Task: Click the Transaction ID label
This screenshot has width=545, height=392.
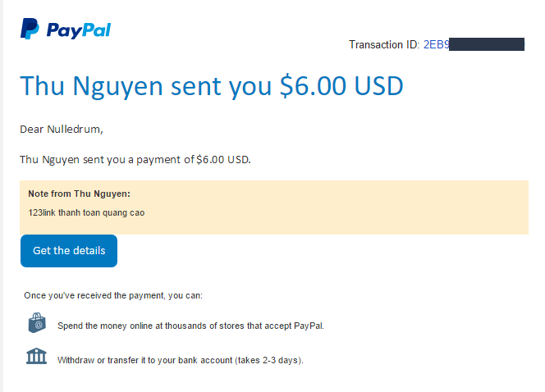Action: (x=384, y=44)
